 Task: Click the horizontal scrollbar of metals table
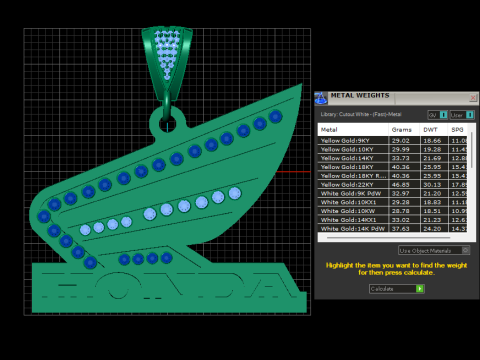coord(388,238)
